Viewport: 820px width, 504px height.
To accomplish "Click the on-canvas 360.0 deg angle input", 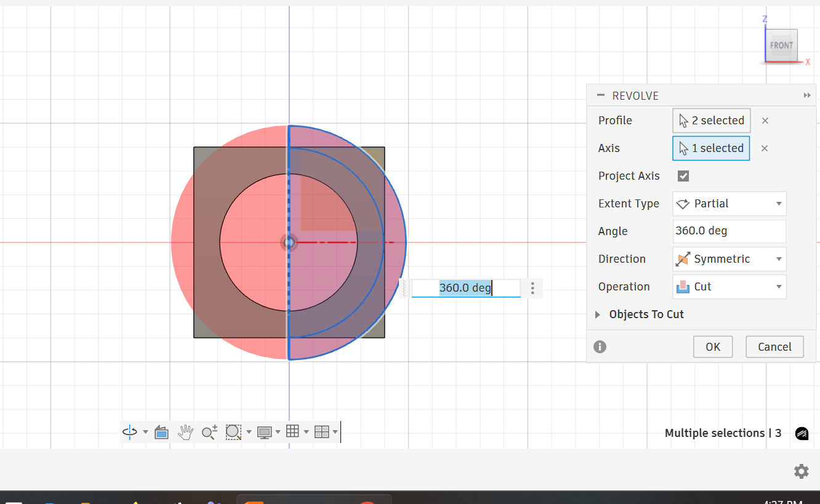I will pyautogui.click(x=466, y=288).
